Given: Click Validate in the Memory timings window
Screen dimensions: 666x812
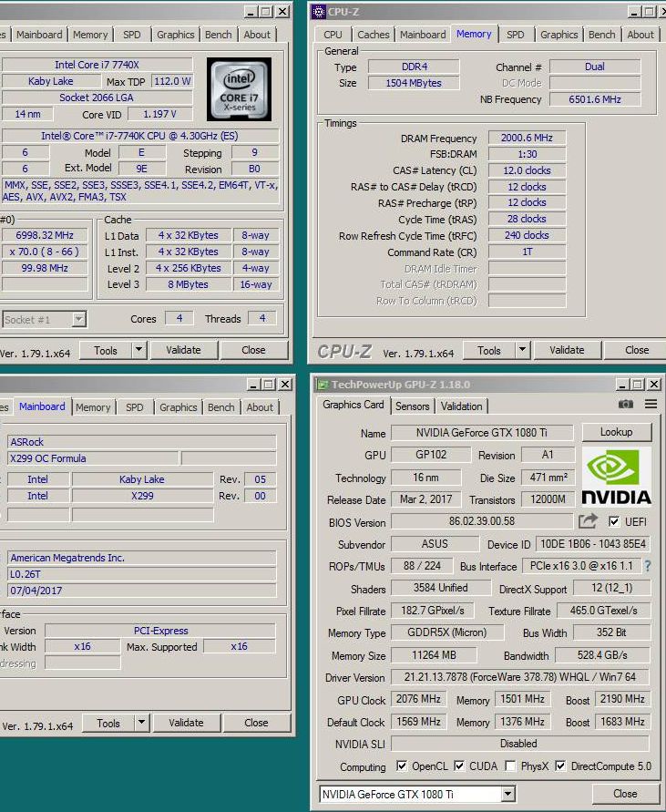Looking at the screenshot, I should click(567, 350).
